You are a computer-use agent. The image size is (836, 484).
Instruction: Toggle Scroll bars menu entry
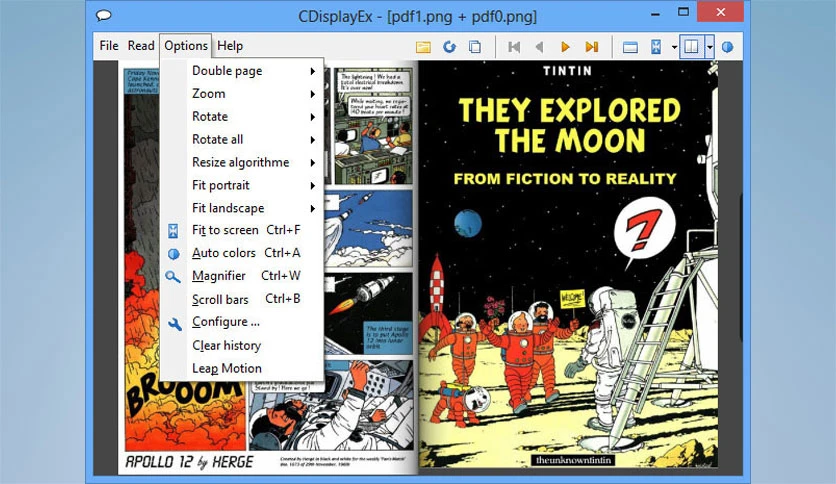click(242, 300)
